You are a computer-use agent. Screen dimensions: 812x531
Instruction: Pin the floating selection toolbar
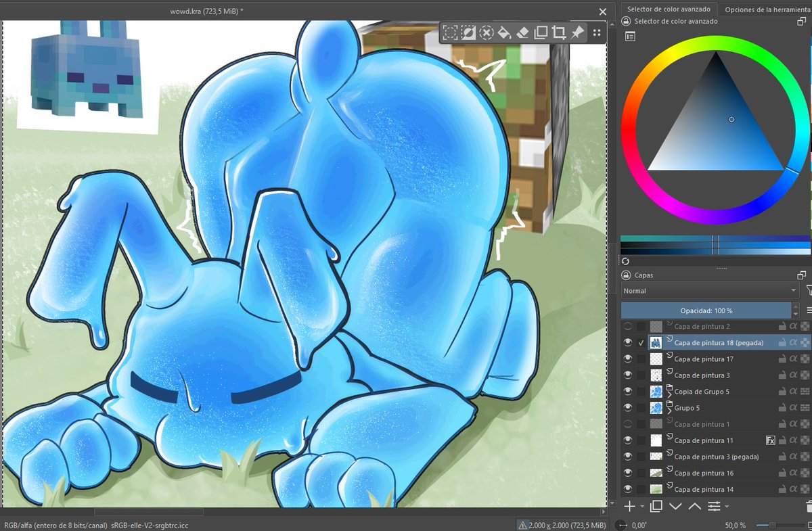(x=577, y=32)
